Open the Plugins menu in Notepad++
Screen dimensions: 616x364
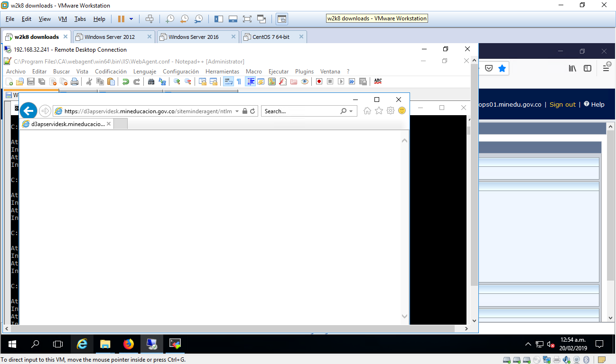[304, 72]
